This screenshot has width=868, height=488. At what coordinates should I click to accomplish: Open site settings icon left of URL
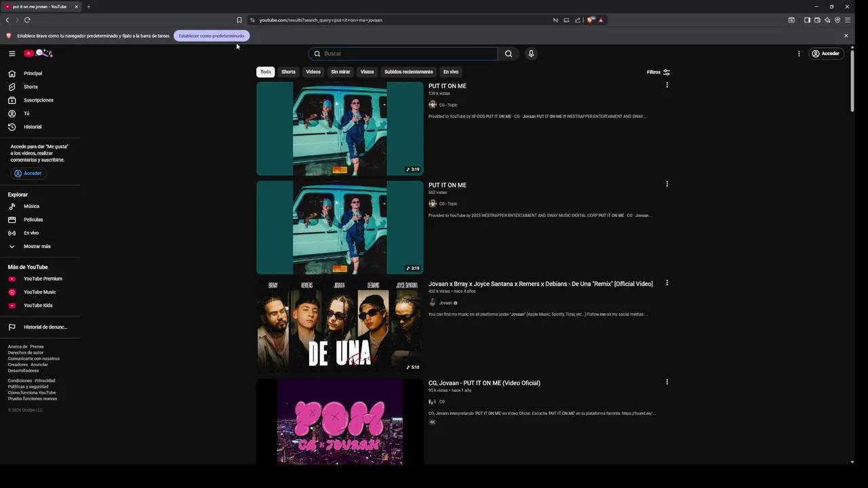pyautogui.click(x=252, y=20)
